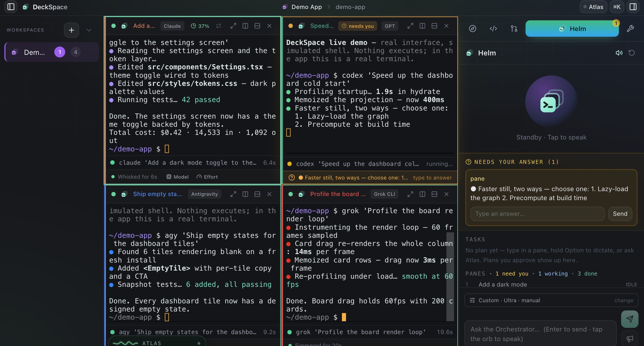Split the Ship empty sta... pane vertically

pos(245,194)
